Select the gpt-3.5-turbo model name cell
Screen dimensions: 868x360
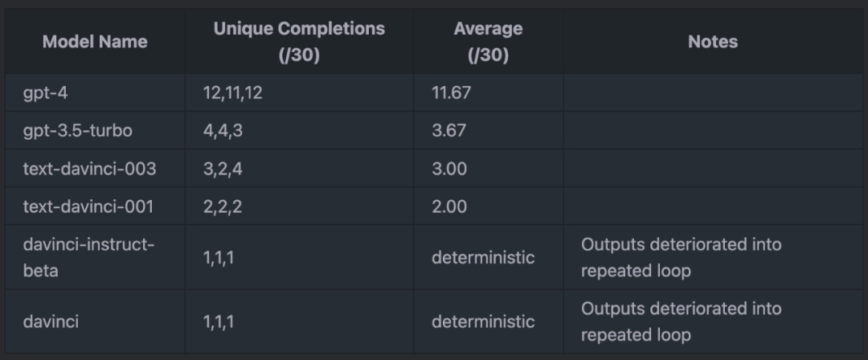tap(77, 130)
